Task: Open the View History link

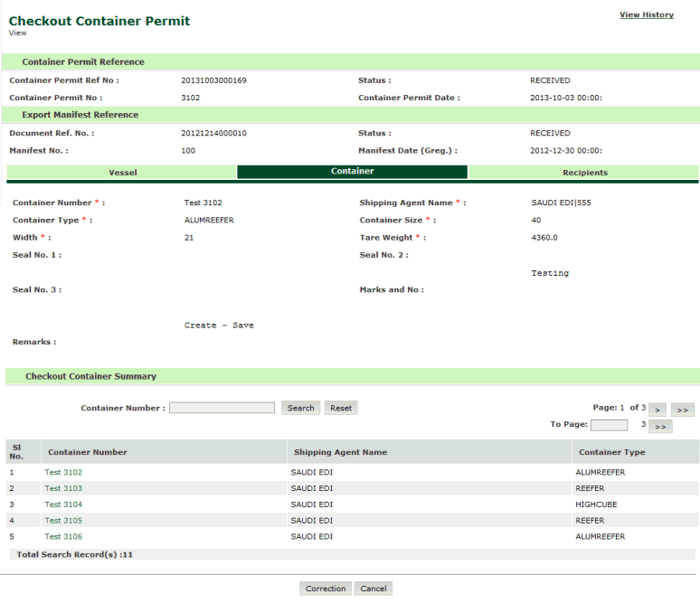Action: coord(646,14)
